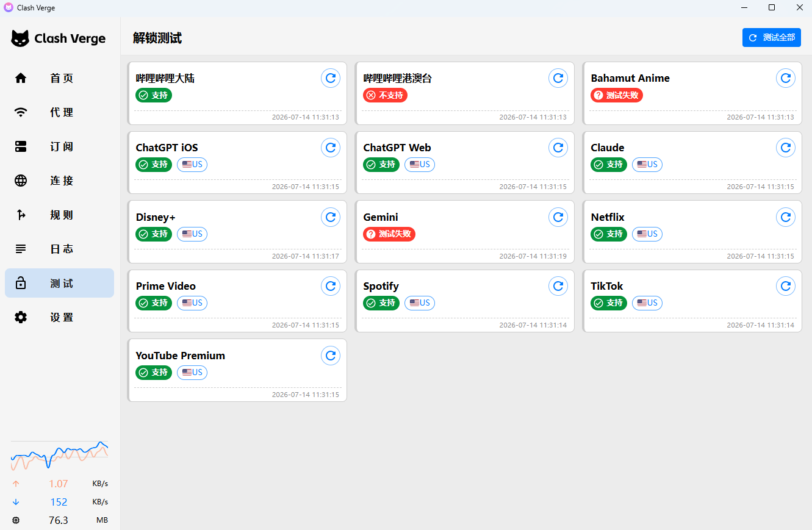Viewport: 812px width, 530px height.
Task: Click the Clash Verge cat logo
Action: click(x=20, y=38)
